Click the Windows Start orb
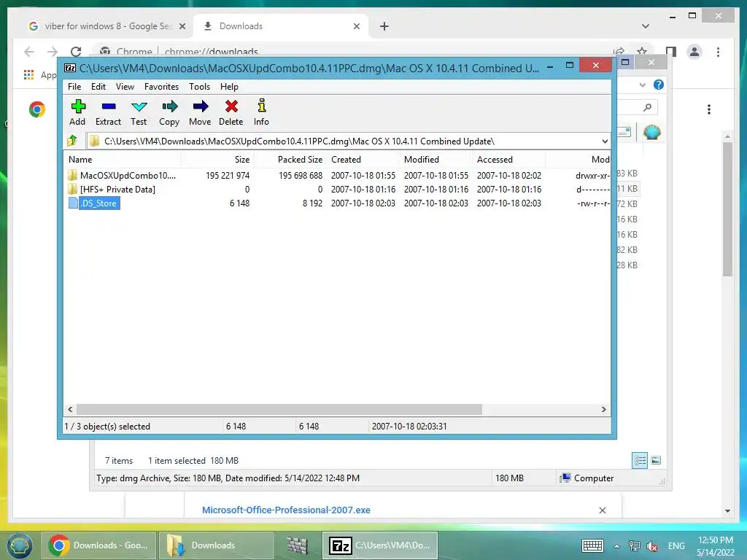 [20, 545]
